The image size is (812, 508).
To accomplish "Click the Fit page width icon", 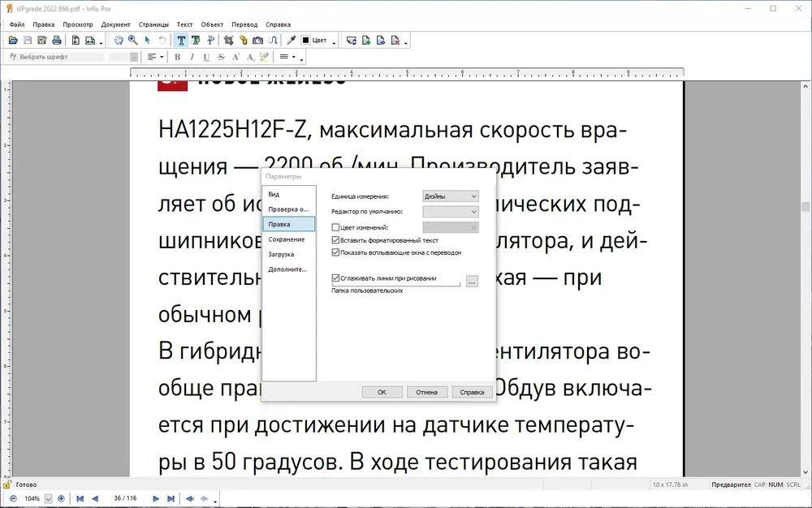I will (x=90, y=41).
